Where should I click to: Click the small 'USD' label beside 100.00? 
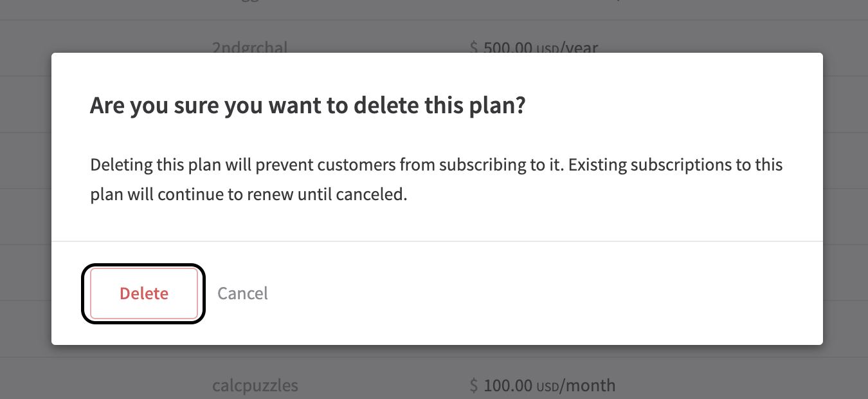click(x=548, y=387)
